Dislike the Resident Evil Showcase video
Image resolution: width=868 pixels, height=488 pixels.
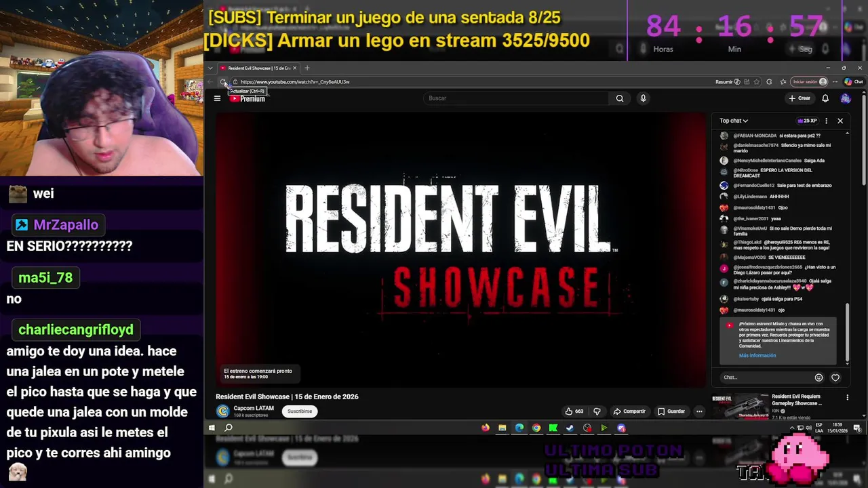597,411
